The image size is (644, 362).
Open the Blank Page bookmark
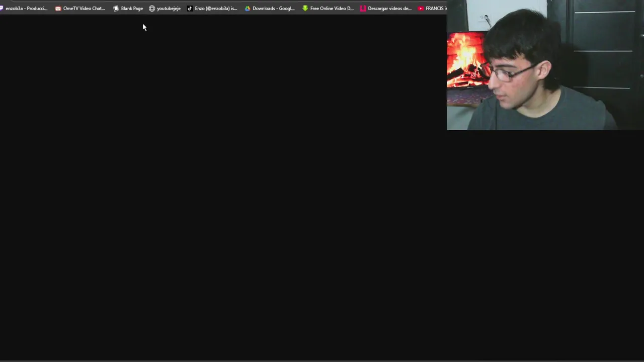(x=128, y=9)
